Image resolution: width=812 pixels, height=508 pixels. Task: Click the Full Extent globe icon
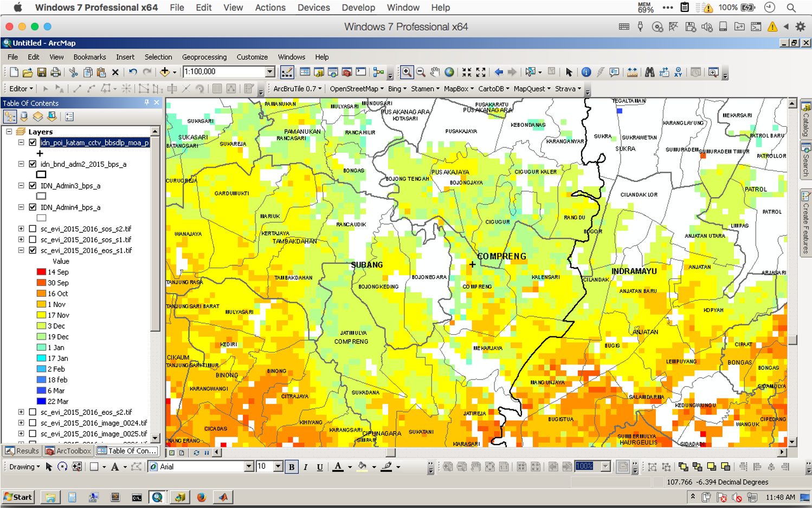pyautogui.click(x=449, y=72)
